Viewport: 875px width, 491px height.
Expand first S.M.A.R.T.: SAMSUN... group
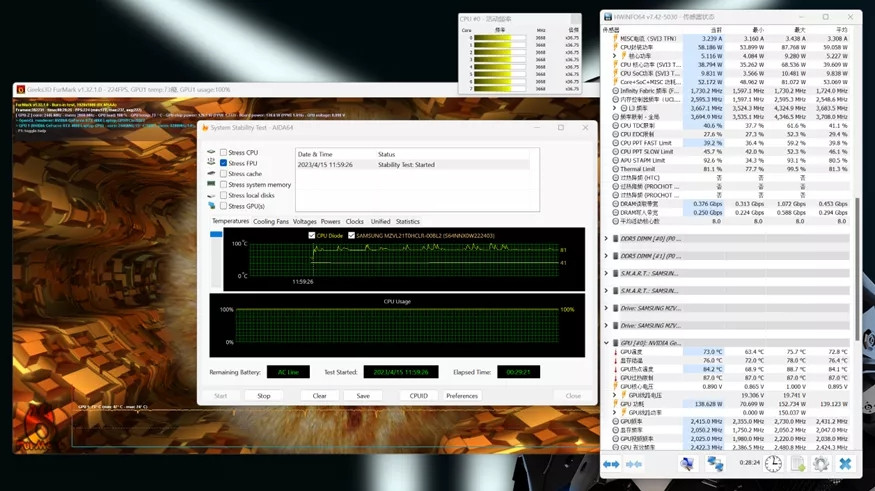(607, 273)
